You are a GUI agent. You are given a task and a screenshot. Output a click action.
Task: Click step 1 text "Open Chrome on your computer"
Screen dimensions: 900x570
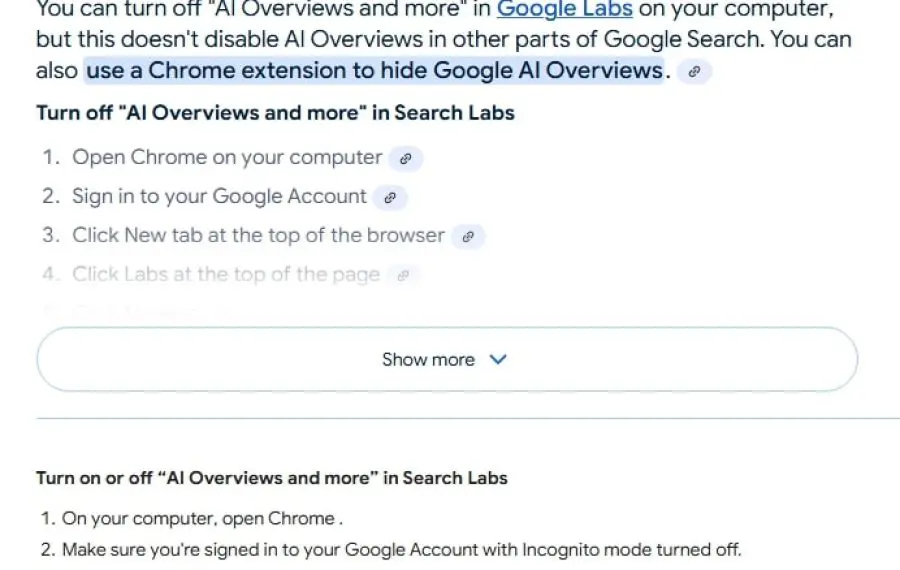click(x=227, y=157)
